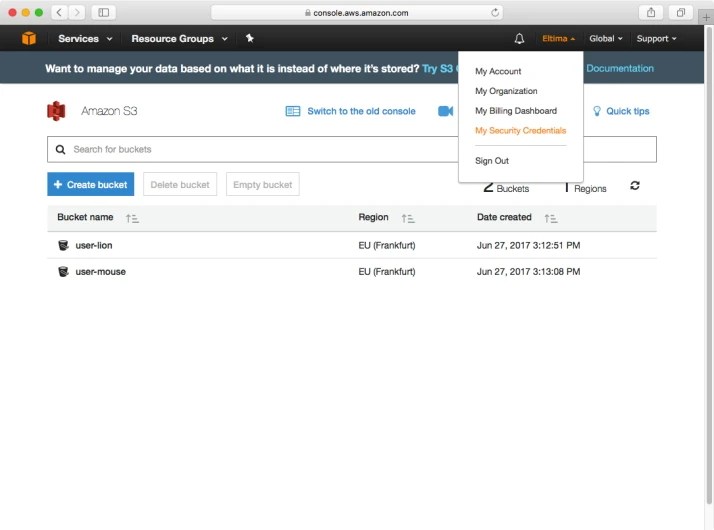Focus the Search for buckets field
714x530 pixels.
pos(352,149)
